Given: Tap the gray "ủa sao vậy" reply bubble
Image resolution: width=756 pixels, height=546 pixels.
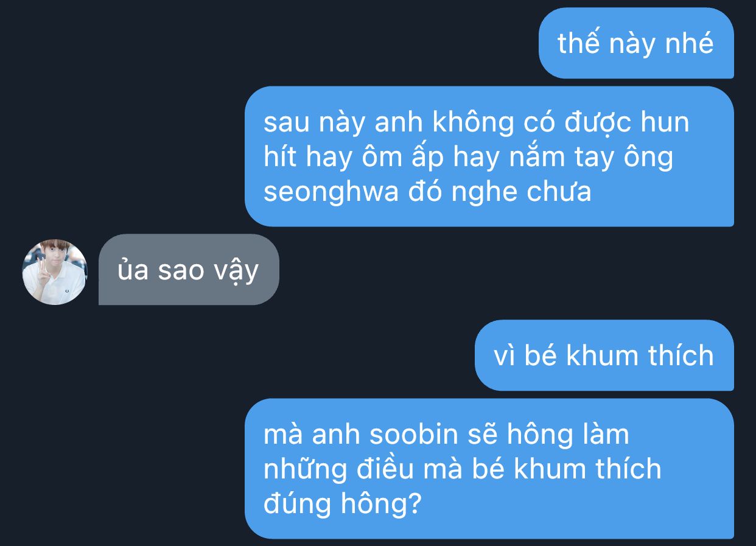Looking at the screenshot, I should 189,270.
